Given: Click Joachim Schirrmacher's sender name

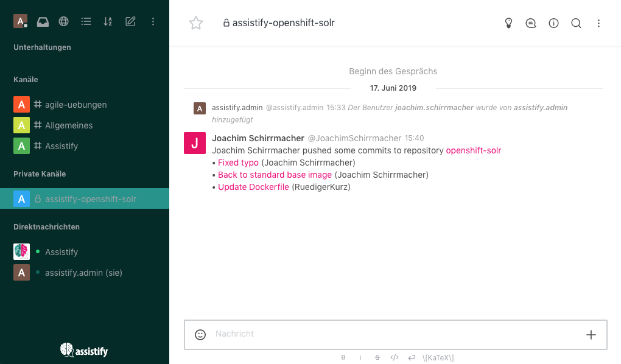Looking at the screenshot, I should [258, 138].
